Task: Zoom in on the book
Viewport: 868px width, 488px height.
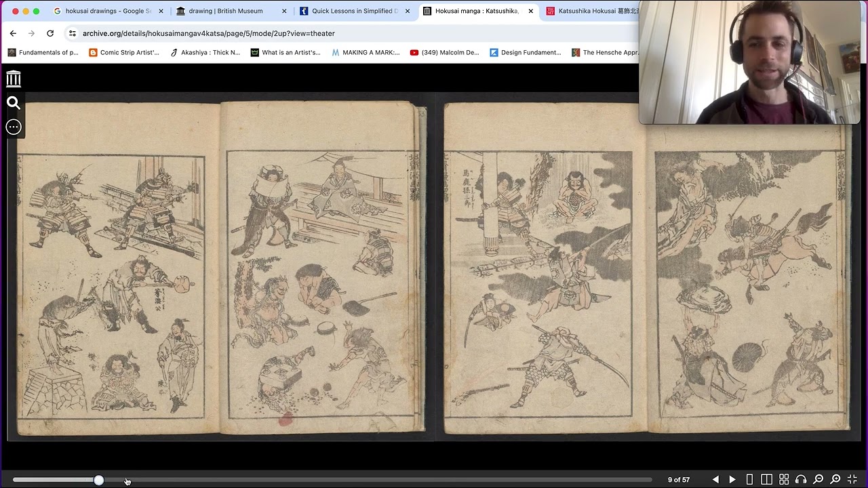Action: [x=835, y=479]
